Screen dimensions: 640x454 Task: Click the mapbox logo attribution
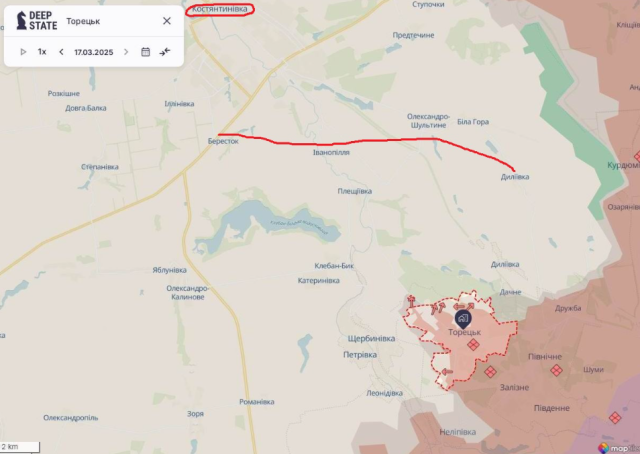pyautogui.click(x=618, y=447)
